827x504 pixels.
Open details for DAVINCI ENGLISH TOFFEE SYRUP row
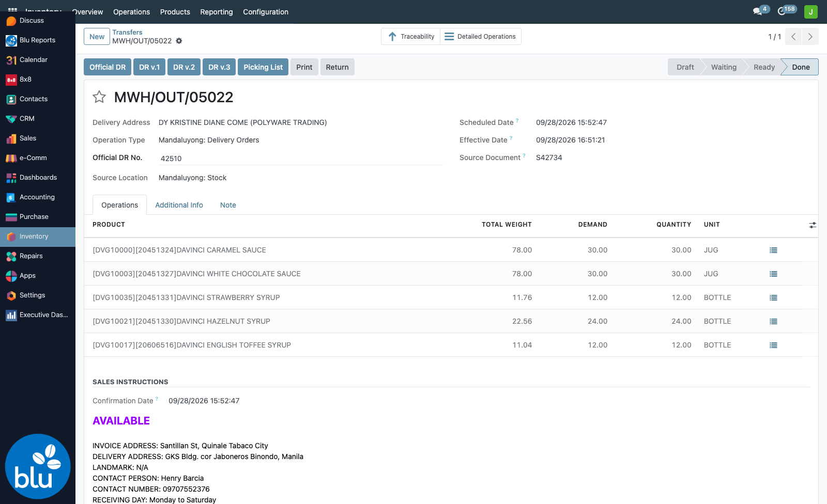(x=773, y=345)
